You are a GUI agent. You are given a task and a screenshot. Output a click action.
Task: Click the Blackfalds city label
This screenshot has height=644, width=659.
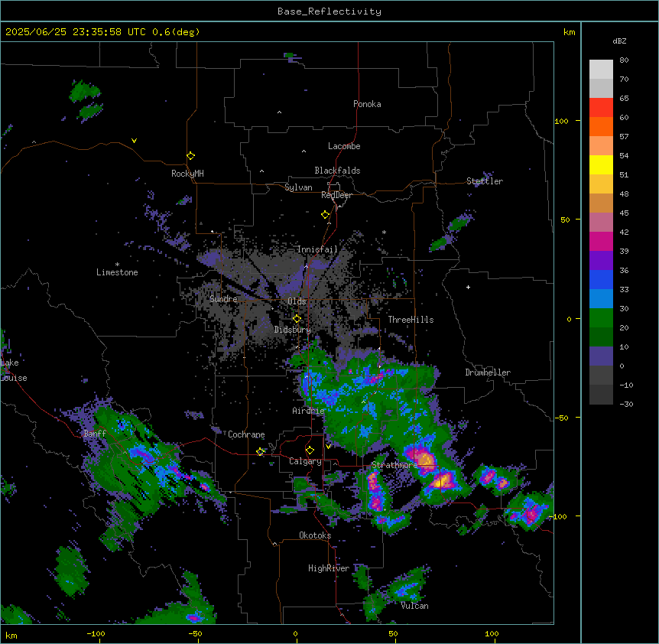click(337, 171)
